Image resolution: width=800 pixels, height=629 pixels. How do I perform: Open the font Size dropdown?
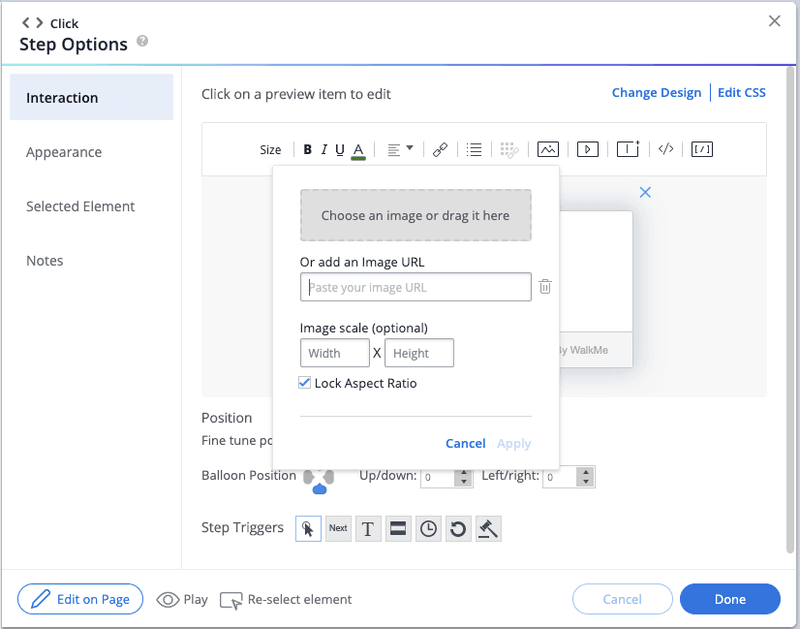[270, 150]
